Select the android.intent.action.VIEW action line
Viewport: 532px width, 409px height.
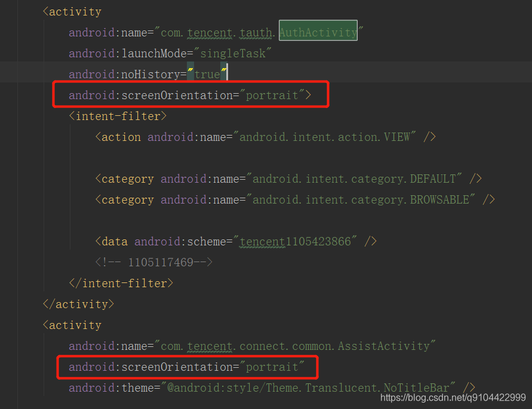tap(265, 137)
